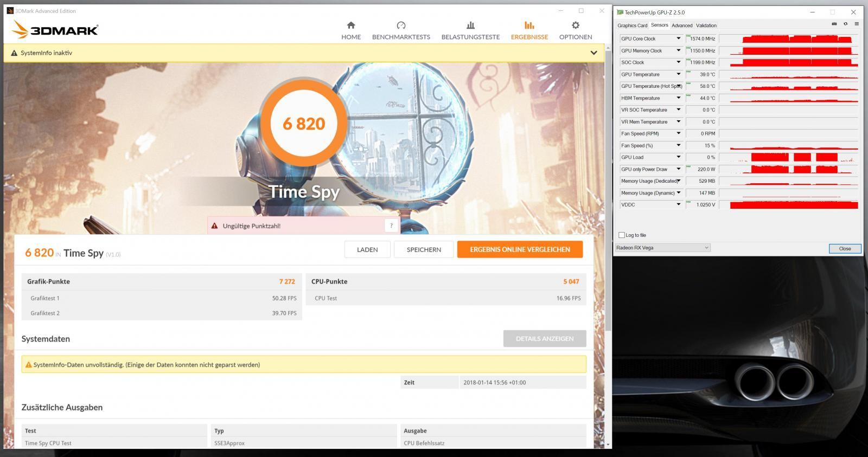Open the GPU-Z hamburger menu
This screenshot has height=457, width=868.
(857, 24)
